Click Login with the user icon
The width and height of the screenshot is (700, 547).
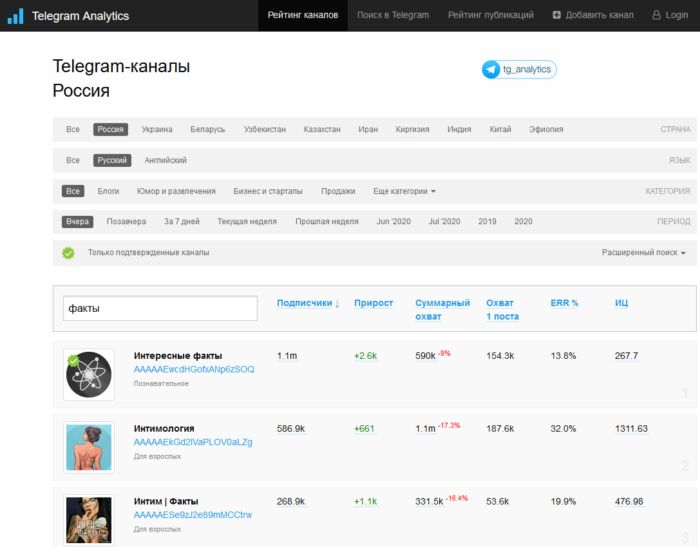pyautogui.click(x=662, y=15)
